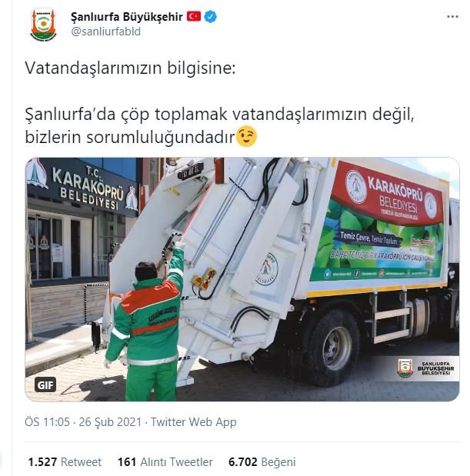Click the blue verified badge icon
This screenshot has height=476, width=470.
click(x=211, y=16)
